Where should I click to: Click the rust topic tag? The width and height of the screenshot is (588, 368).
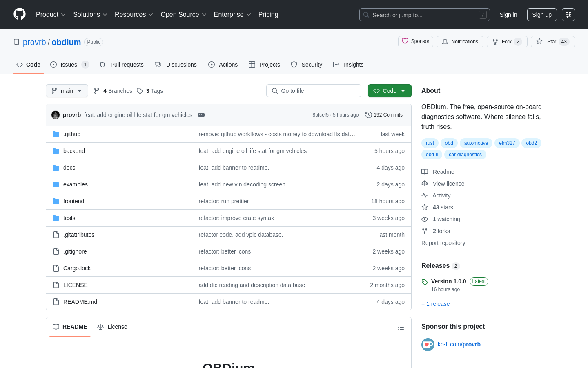coord(430,143)
